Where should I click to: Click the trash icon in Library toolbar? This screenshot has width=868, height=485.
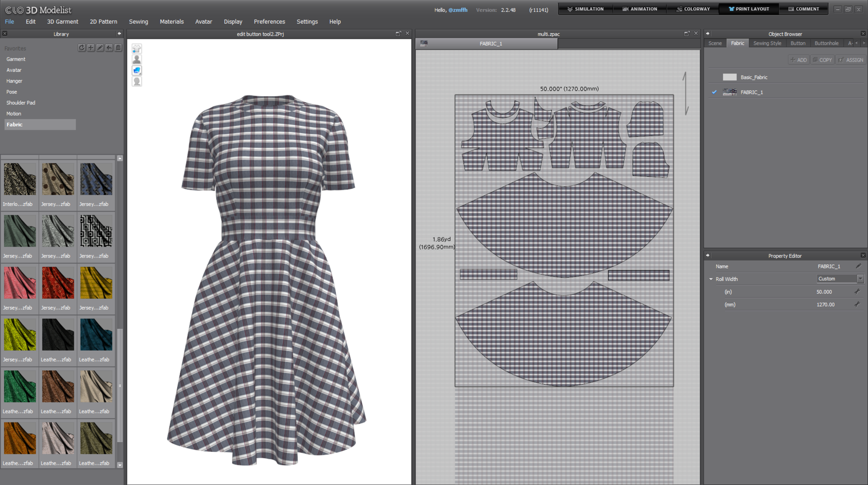118,48
